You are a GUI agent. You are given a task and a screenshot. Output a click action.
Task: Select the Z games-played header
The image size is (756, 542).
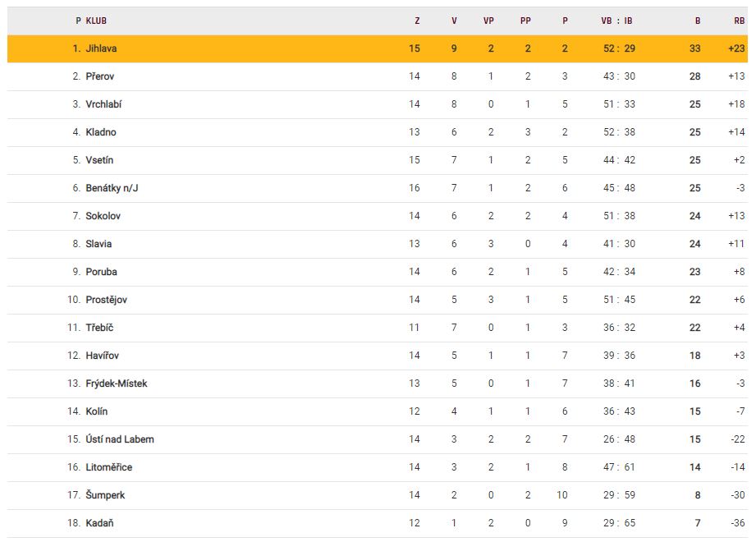(417, 21)
